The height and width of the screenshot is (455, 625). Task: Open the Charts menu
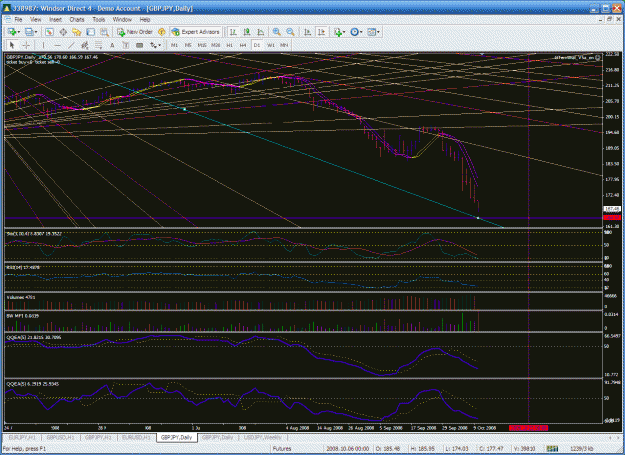tap(77, 19)
